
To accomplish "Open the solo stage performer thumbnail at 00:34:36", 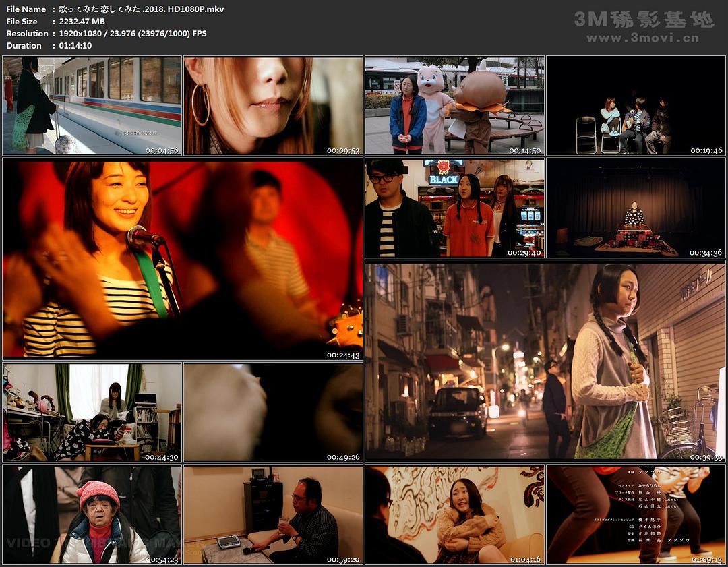I will (636, 208).
